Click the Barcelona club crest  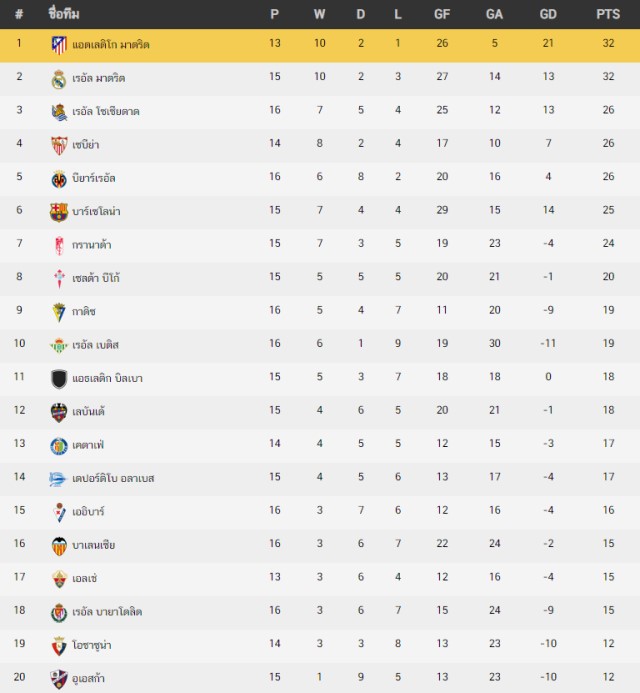[59, 212]
